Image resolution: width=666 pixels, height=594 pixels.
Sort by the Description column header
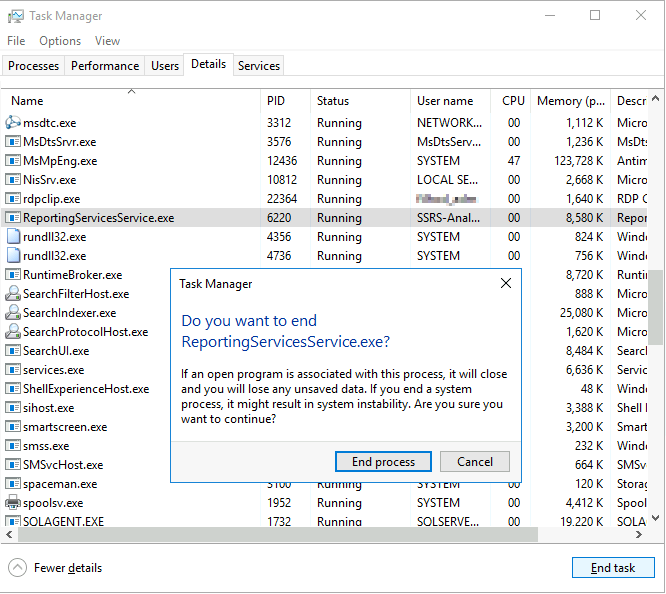coord(629,101)
